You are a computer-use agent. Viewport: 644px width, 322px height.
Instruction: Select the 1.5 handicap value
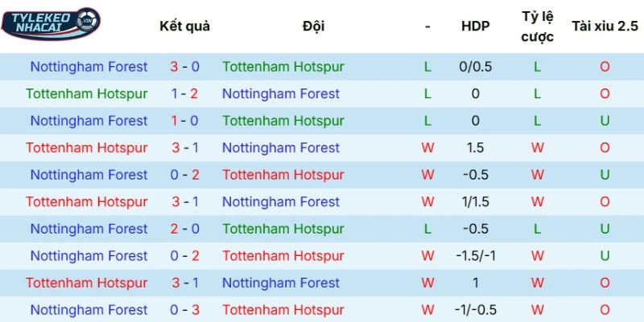coord(475,147)
